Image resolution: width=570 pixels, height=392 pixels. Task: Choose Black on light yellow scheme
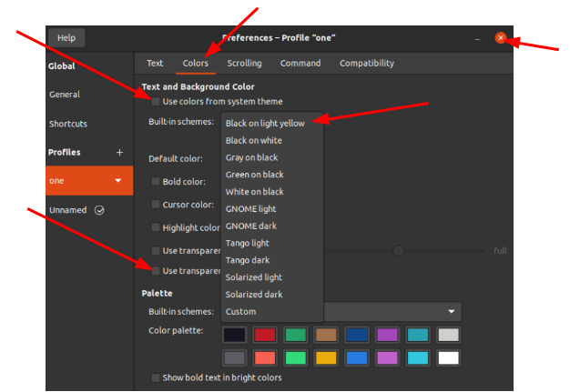(265, 124)
